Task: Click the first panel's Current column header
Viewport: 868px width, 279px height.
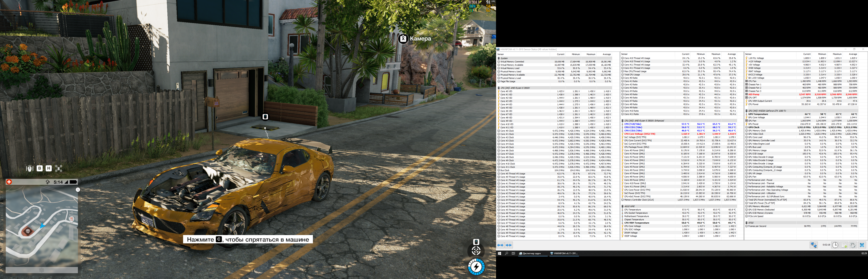Action: pos(560,54)
